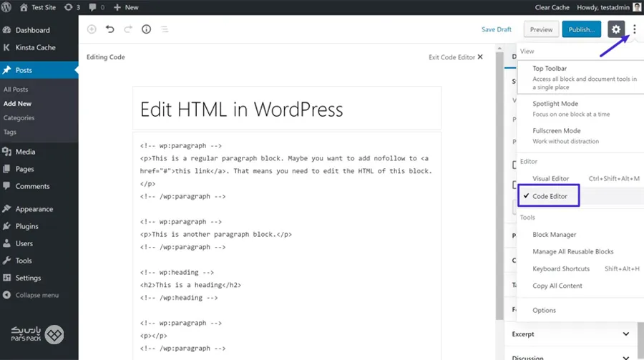The height and width of the screenshot is (360, 644).
Task: Click the editor vertical scrollbar
Action: 499,185
